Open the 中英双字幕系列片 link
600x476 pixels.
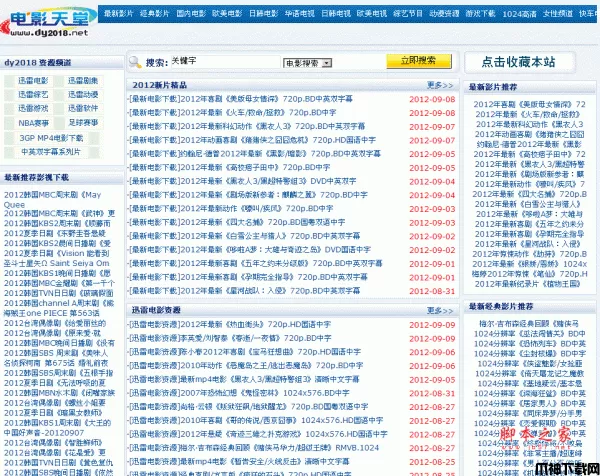click(51, 152)
